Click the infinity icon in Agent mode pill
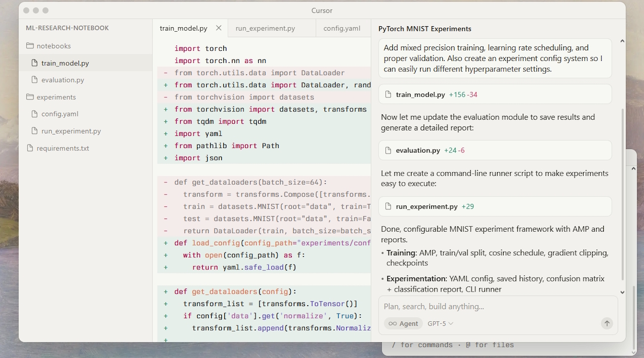 coord(392,324)
